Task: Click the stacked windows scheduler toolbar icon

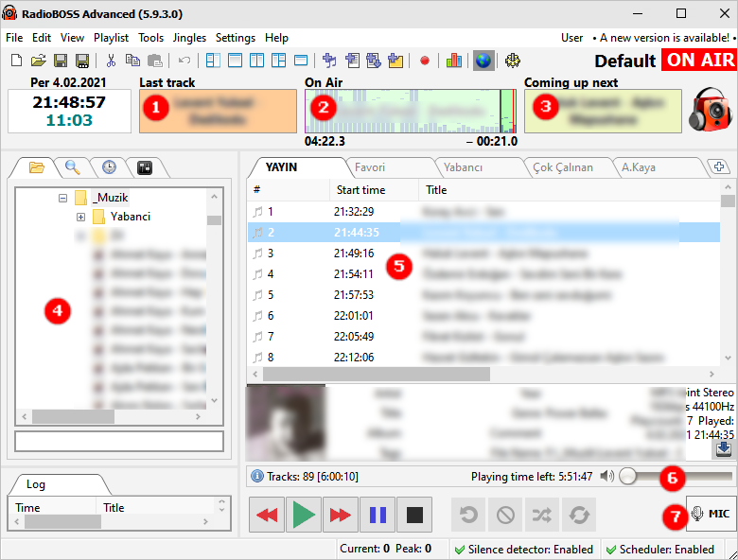Action: click(x=373, y=61)
